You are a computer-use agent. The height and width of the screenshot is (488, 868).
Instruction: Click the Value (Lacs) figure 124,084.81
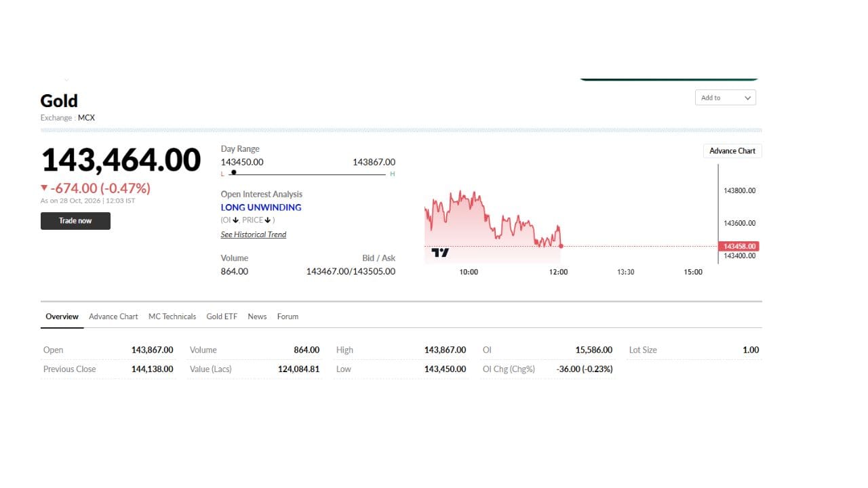click(x=298, y=369)
